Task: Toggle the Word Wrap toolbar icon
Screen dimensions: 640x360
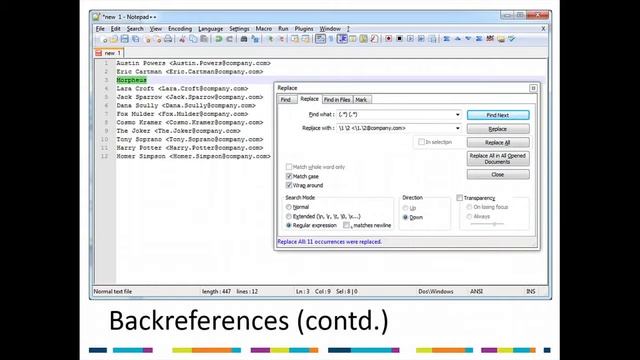Action: coord(320,39)
